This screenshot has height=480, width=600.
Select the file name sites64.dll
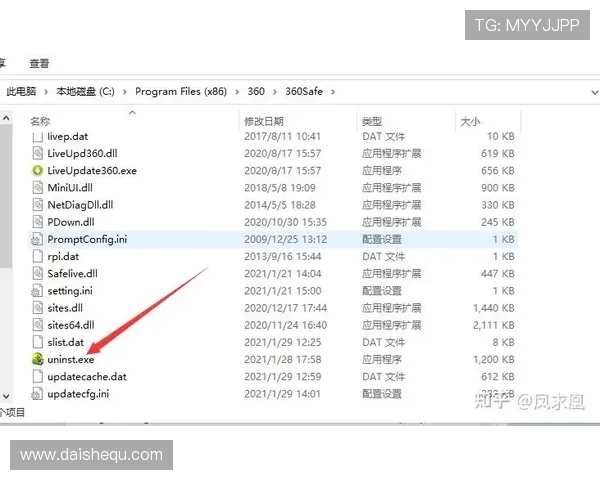(x=71, y=325)
